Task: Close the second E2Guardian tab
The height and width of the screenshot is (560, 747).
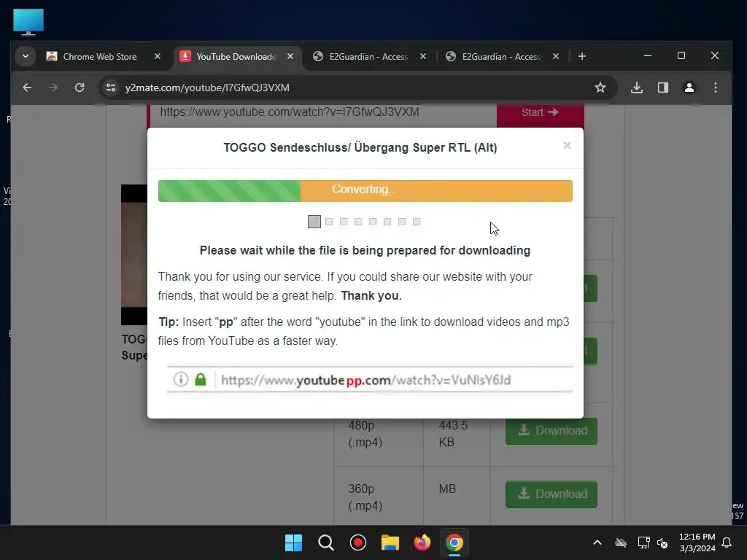Action: (555, 57)
